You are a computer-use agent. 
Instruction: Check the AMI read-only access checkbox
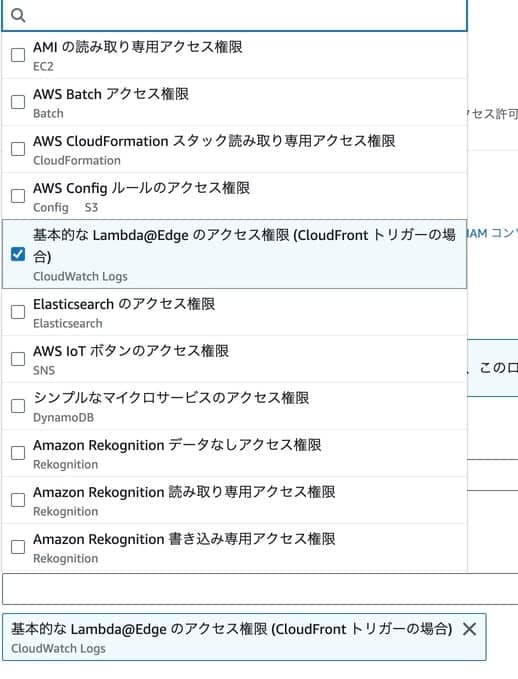point(18,55)
